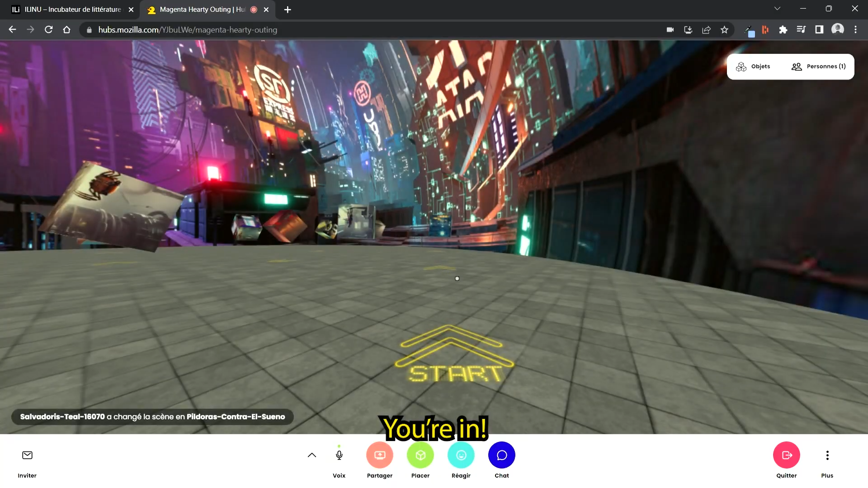Toggle the browser side panel

tap(819, 30)
